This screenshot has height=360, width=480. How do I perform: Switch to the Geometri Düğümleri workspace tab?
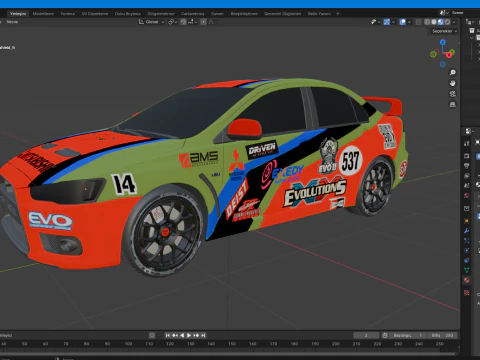(x=283, y=14)
